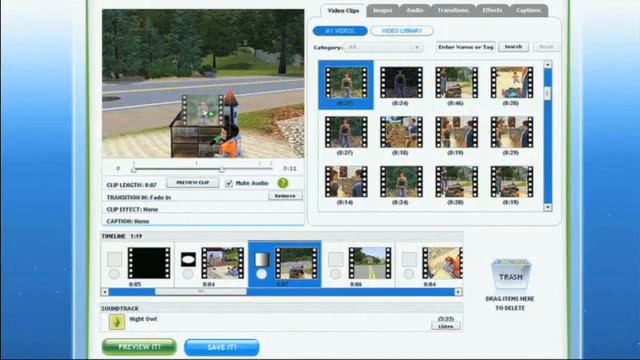Viewport: 640px width, 360px height.
Task: Click empty transition slot of 0:05 clip
Action: [x=115, y=259]
